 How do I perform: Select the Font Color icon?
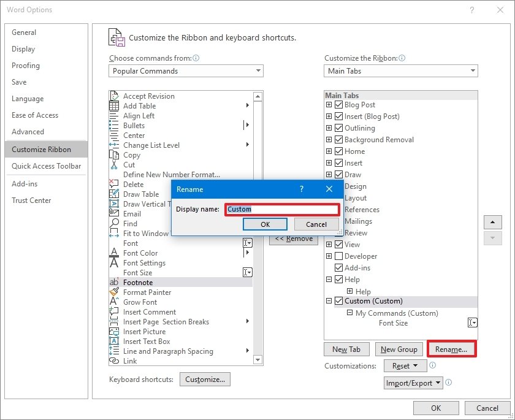pyautogui.click(x=114, y=253)
